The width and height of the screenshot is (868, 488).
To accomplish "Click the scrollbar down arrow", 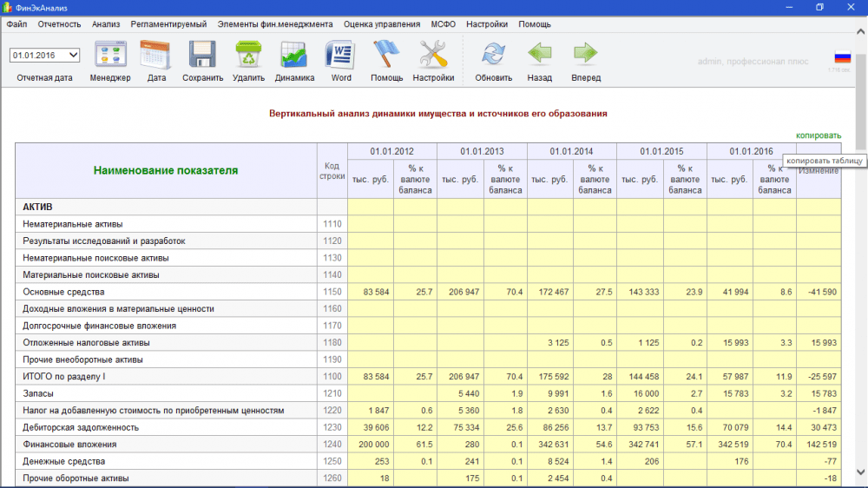I will (x=861, y=472).
